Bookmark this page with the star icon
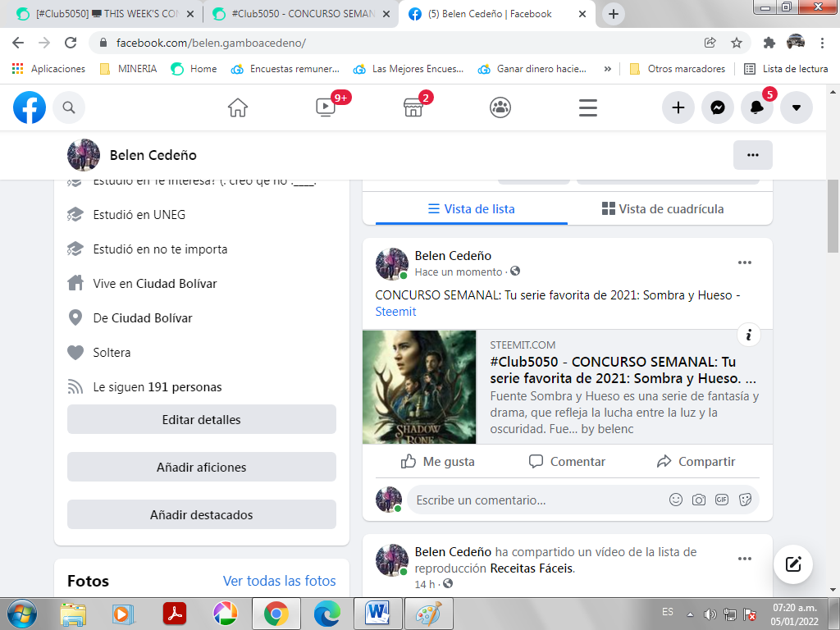The width and height of the screenshot is (840, 630). tap(737, 43)
